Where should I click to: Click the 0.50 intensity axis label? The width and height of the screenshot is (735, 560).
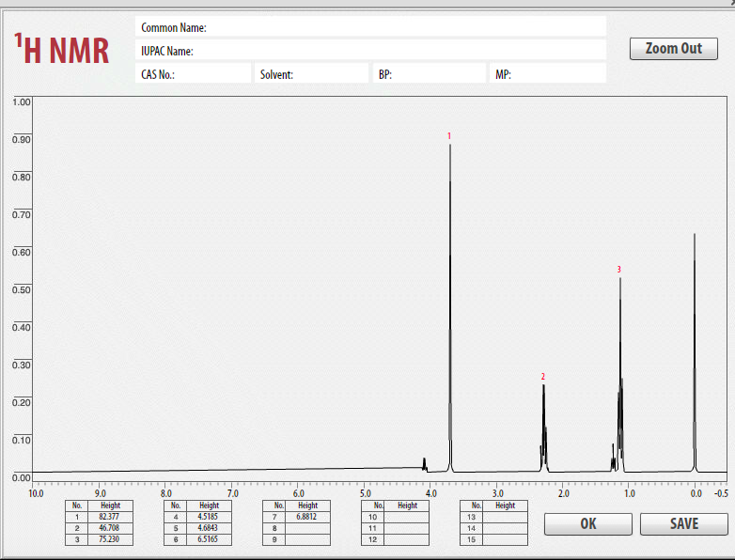pyautogui.click(x=22, y=289)
